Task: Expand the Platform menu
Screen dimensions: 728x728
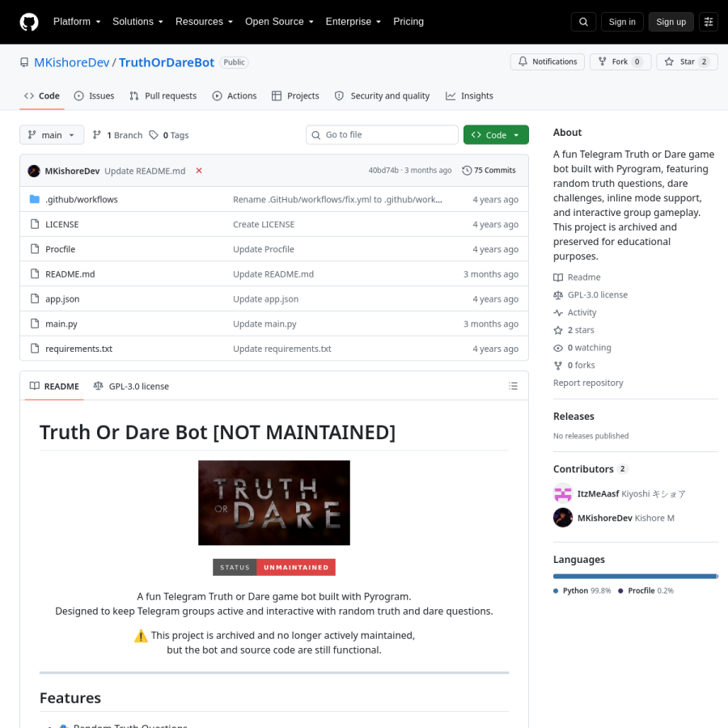Action: [77, 21]
